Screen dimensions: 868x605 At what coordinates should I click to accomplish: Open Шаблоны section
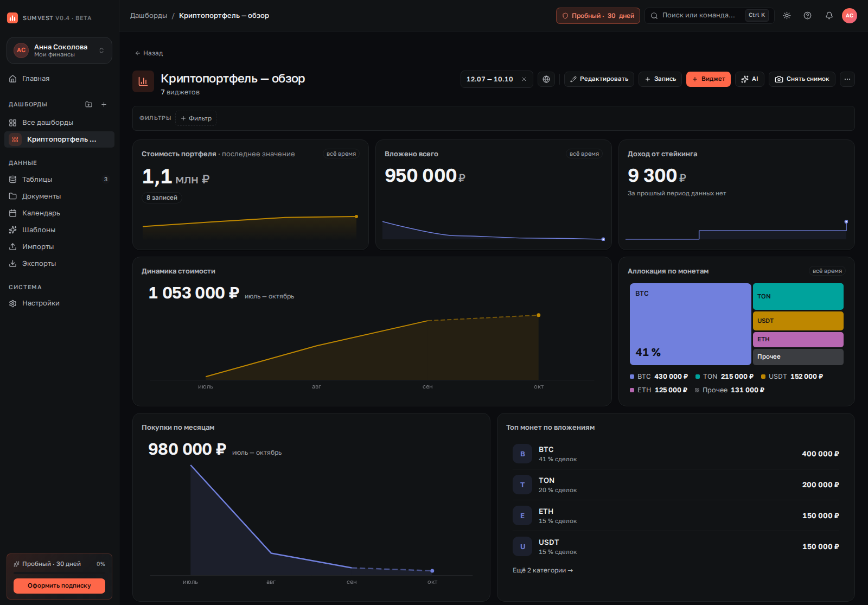59,230
